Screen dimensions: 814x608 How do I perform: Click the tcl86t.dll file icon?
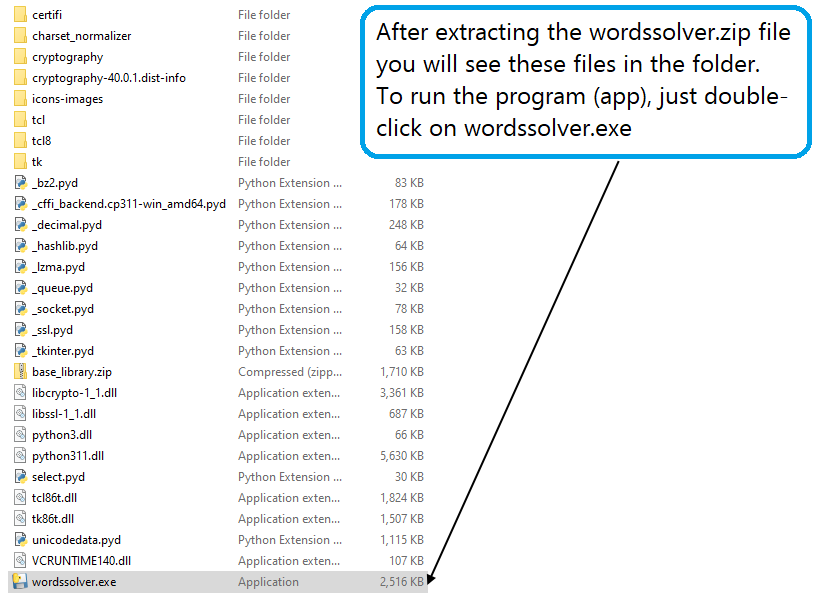(20, 497)
